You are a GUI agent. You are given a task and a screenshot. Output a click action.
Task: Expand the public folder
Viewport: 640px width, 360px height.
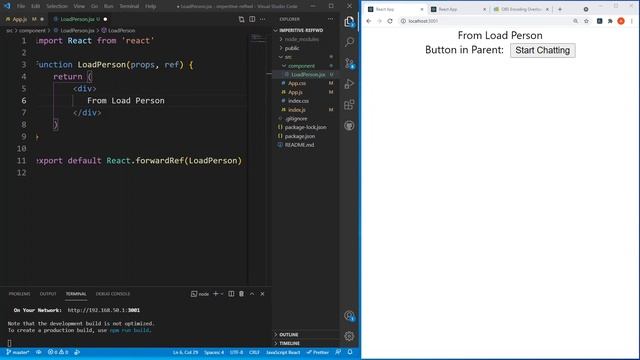coord(292,48)
